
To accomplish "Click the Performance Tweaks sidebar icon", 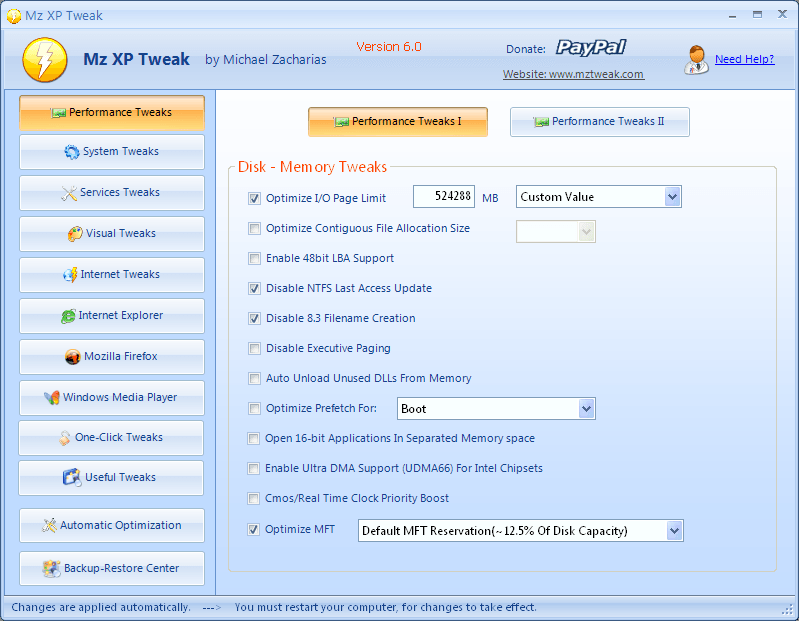I will (x=59, y=113).
